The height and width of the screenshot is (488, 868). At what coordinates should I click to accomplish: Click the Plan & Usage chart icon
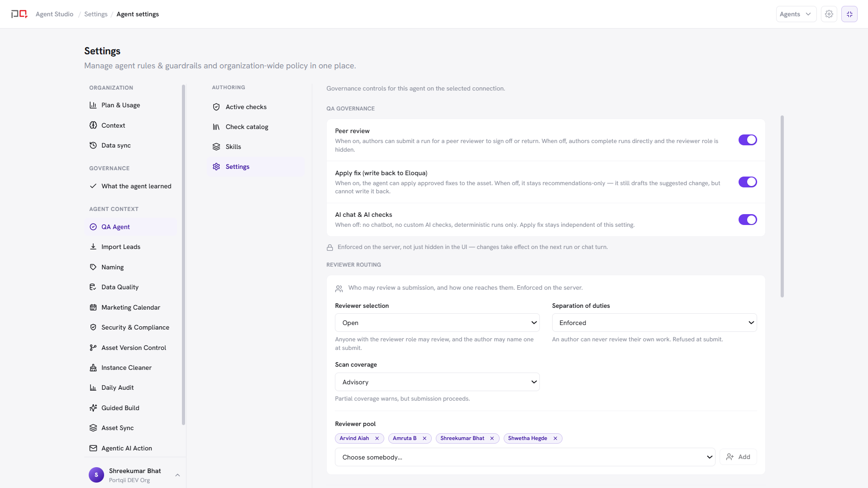93,105
